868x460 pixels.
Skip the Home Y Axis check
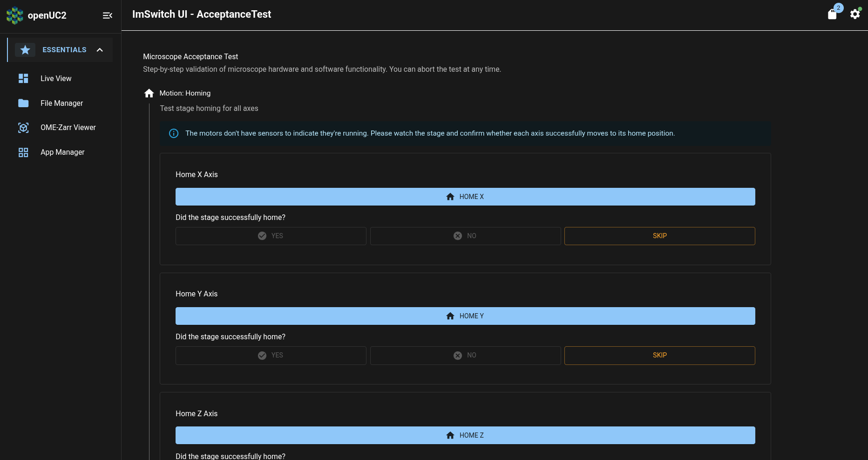point(659,355)
